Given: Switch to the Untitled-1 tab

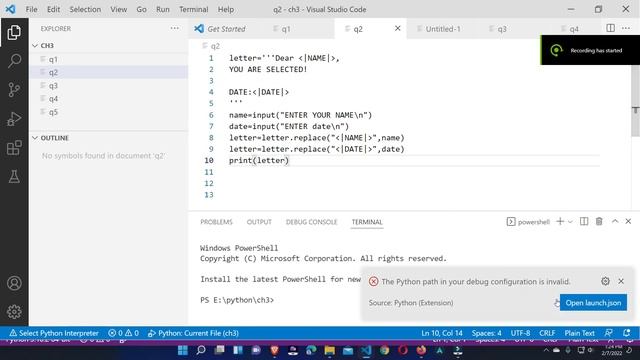Looking at the screenshot, I should (442, 29).
